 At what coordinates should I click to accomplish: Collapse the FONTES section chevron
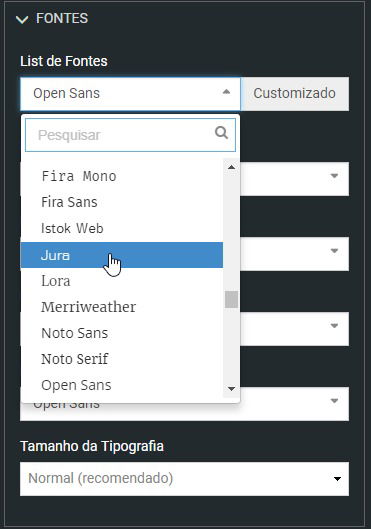pyautogui.click(x=22, y=20)
